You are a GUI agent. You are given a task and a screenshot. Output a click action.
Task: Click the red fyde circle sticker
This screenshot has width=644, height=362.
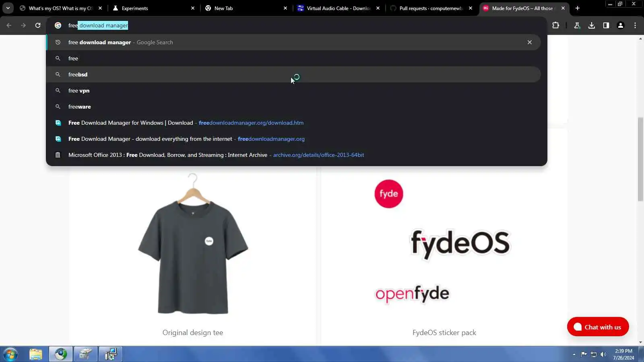389,194
